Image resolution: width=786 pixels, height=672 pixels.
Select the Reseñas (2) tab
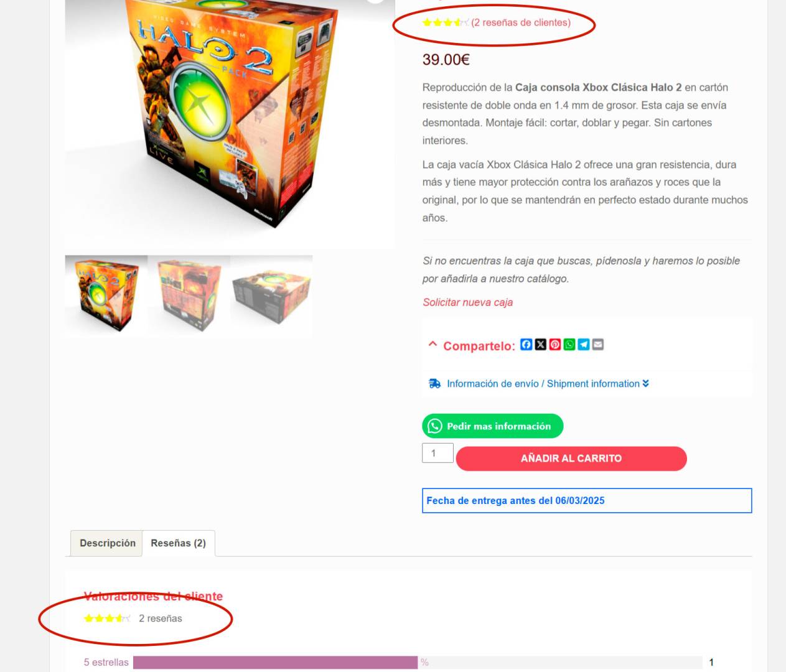(x=179, y=543)
